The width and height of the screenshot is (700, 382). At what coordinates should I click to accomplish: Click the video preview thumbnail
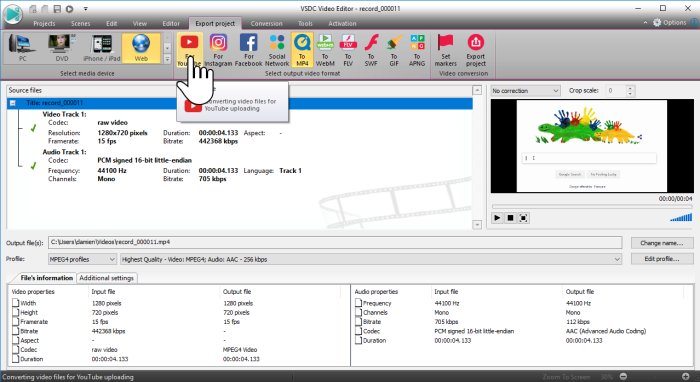(x=592, y=146)
